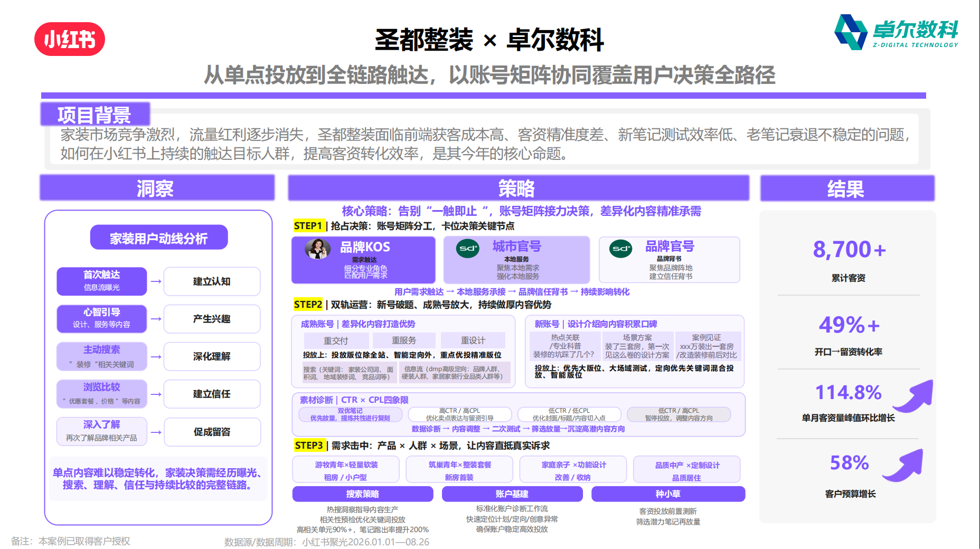Click the 家庭亲子×功能设计 card
This screenshot has width=980, height=549.
(x=573, y=470)
